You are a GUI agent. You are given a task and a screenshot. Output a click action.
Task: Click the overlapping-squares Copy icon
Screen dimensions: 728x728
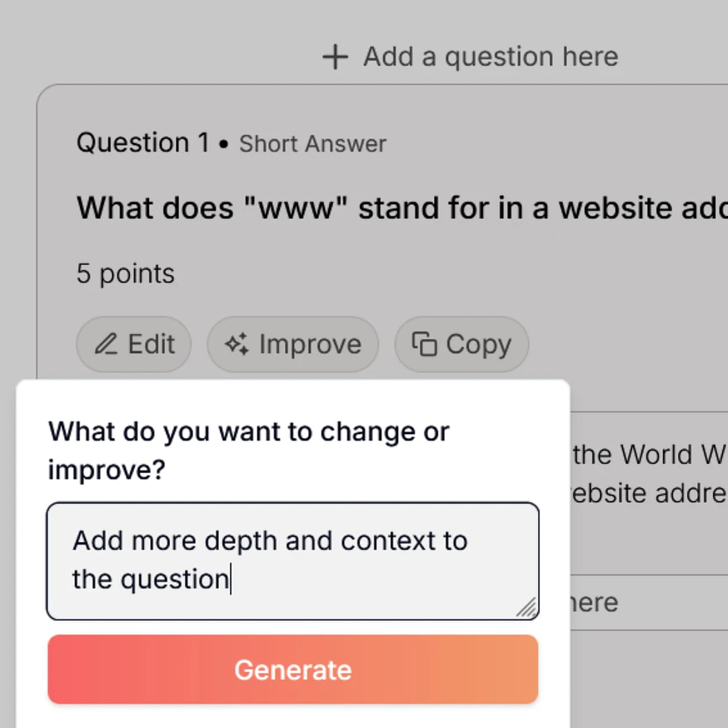coord(424,344)
